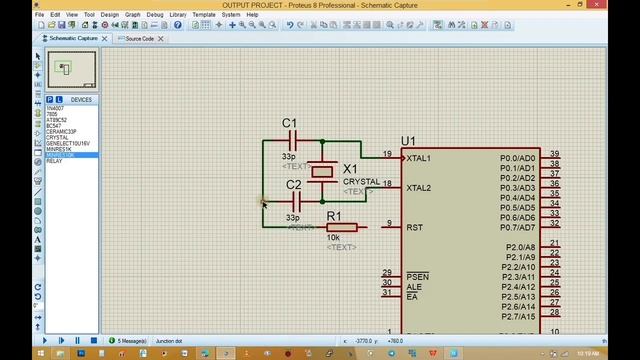This screenshot has width=640, height=360.
Task: Click the red X Delete Sheet icon
Action: [x=484, y=25]
